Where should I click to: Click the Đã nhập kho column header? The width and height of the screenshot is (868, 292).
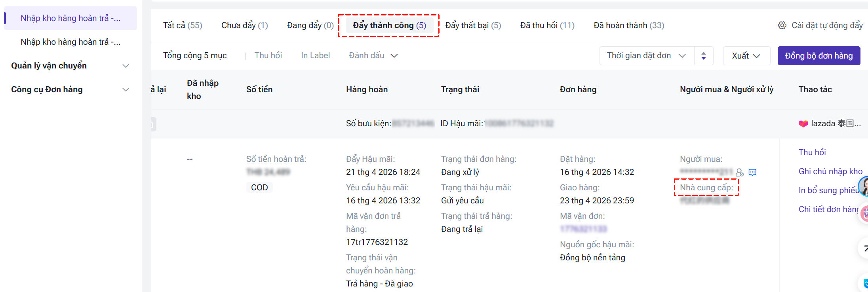click(203, 89)
